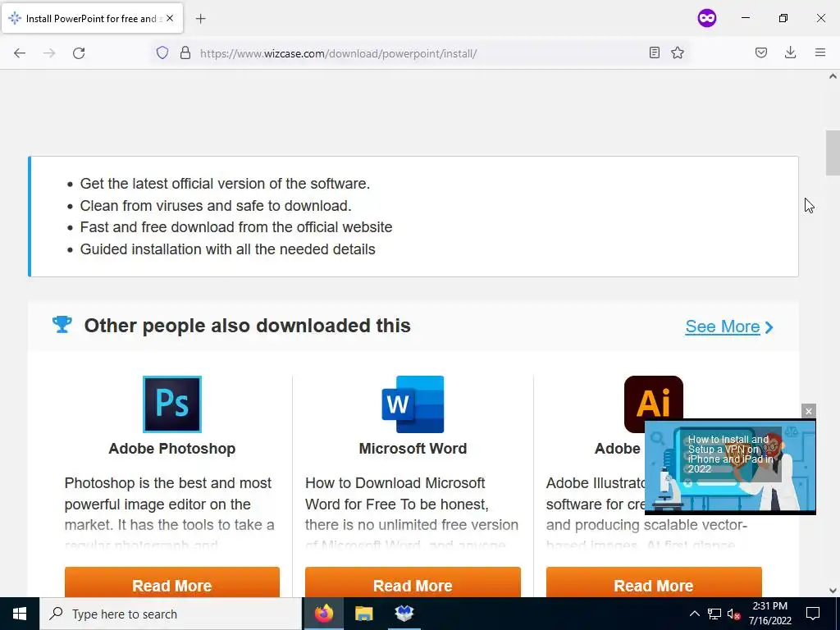
Task: Open the Adobe Photoshop title link
Action: point(172,449)
